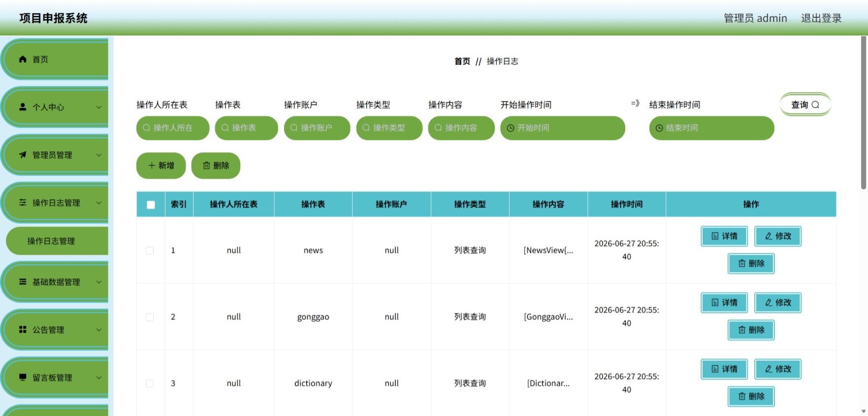Toggle the select-all checkbox in table header
Viewport: 868px width, 416px height.
pos(151,205)
